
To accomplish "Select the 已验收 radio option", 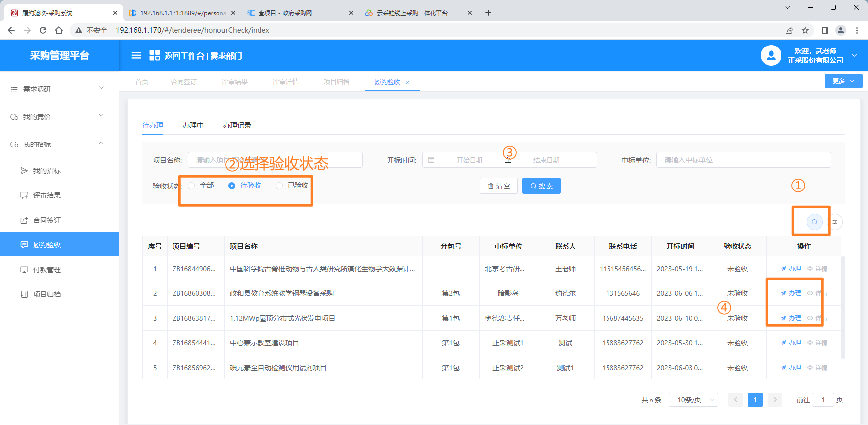I will click(x=279, y=186).
